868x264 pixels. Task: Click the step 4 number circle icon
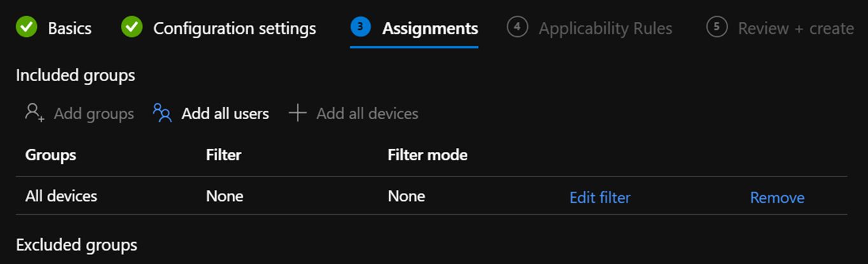tap(517, 27)
